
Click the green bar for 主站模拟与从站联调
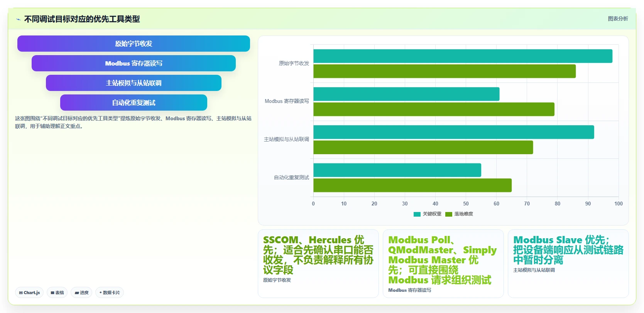click(423, 147)
